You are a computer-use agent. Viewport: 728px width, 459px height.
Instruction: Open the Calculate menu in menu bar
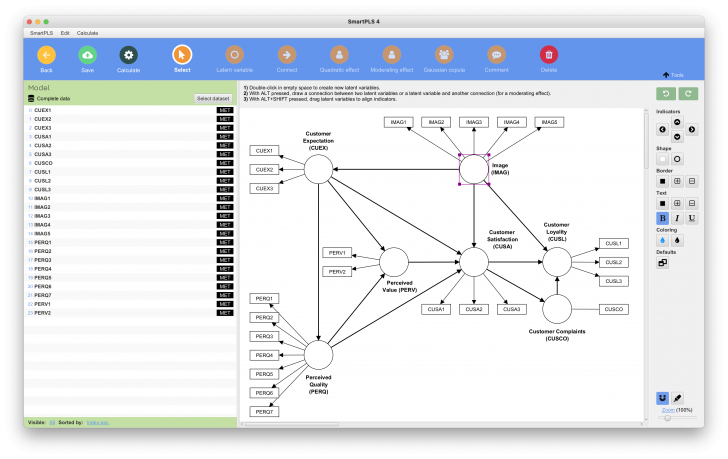click(x=87, y=33)
